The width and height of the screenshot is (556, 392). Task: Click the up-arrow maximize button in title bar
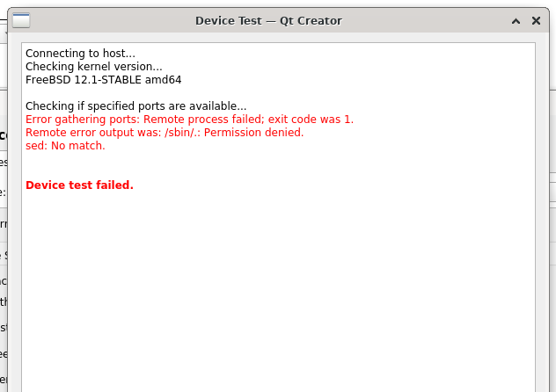click(x=516, y=21)
